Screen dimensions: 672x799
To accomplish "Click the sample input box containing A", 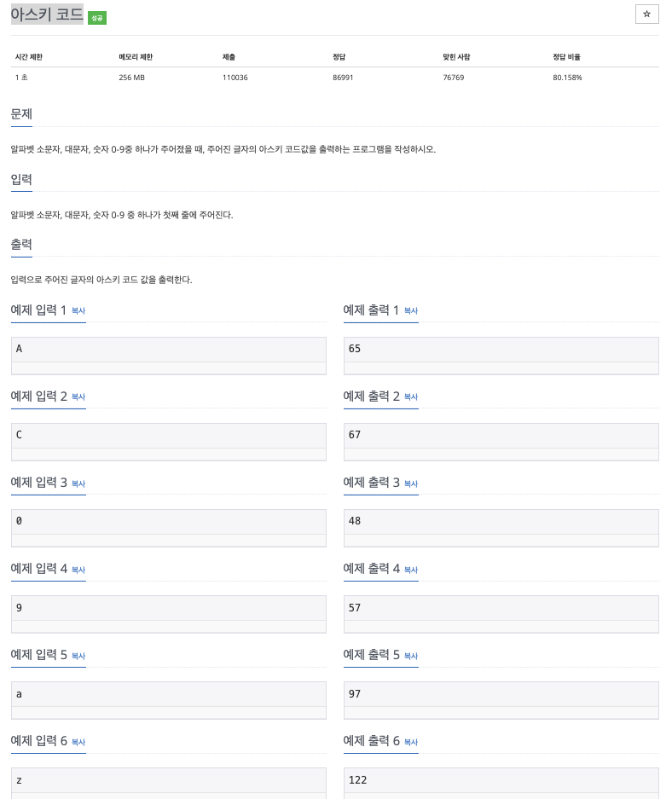I will (x=168, y=350).
